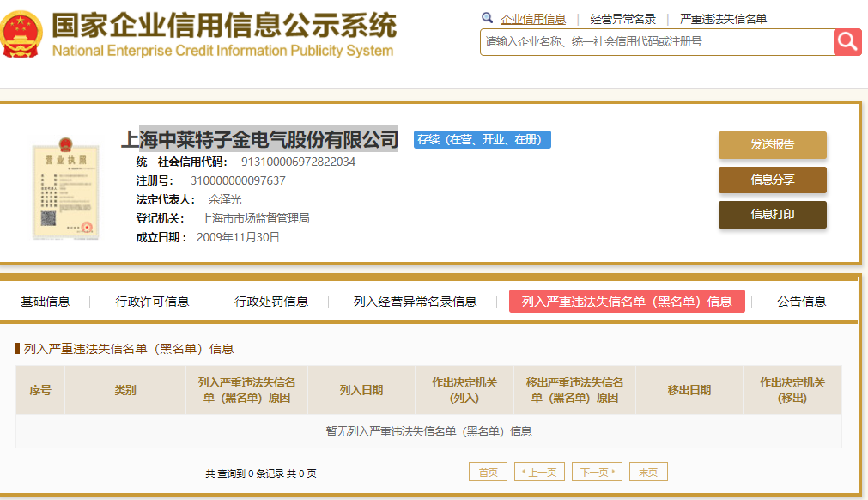Click the 移出日期 column header
This screenshot has width=868, height=500.
coord(689,390)
